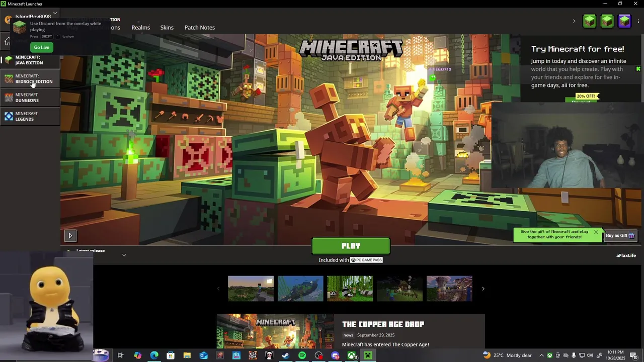Click the Buy as Gift button
Image resolution: width=644 pixels, height=362 pixels.
620,235
